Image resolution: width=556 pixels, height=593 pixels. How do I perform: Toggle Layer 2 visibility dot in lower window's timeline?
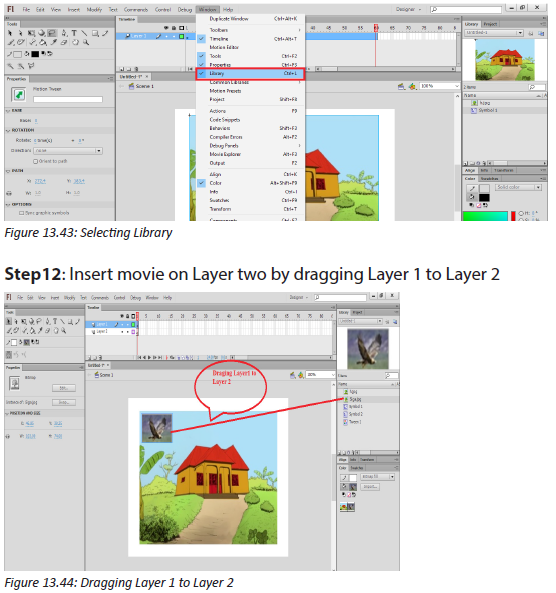tap(122, 332)
